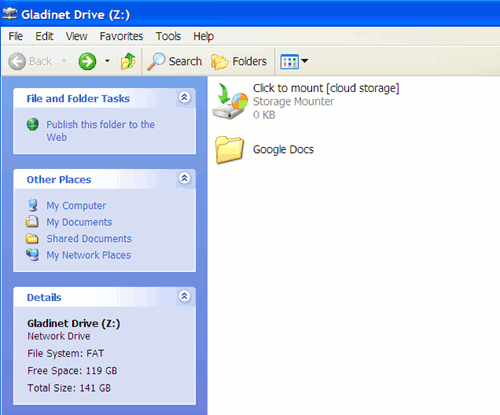The image size is (500, 415).
Task: Click Publish this folder to the Web link
Action: pyautogui.click(x=100, y=131)
